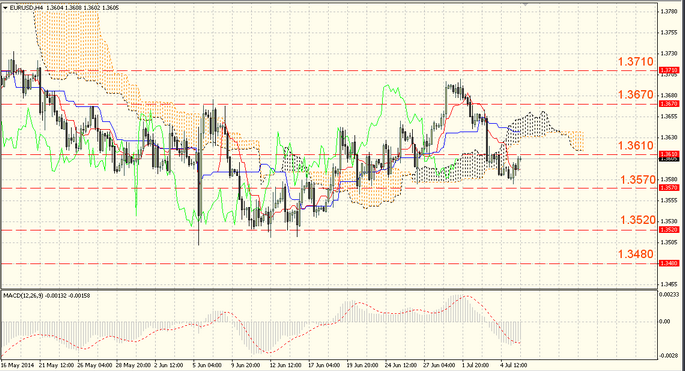Click the MACD(12,26,9) indicator label
The width and height of the screenshot is (685, 371).
point(24,296)
